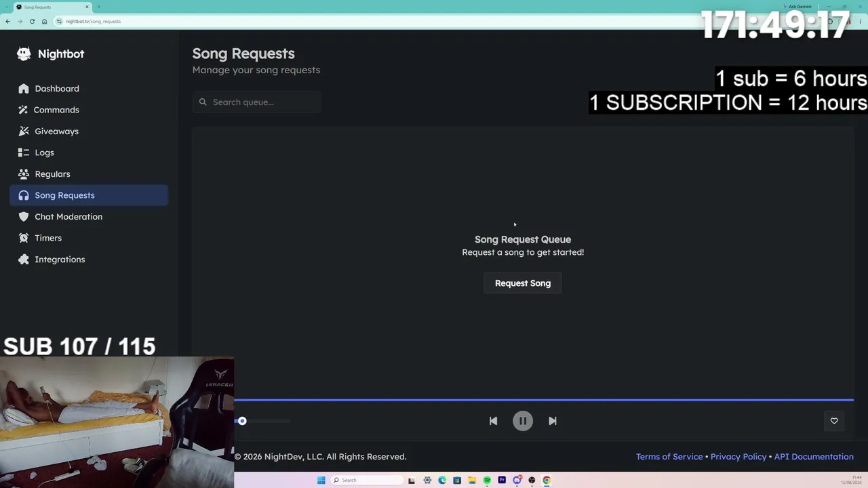Click the Chat Moderation shield icon
The height and width of the screenshot is (488, 868).
coord(24,217)
